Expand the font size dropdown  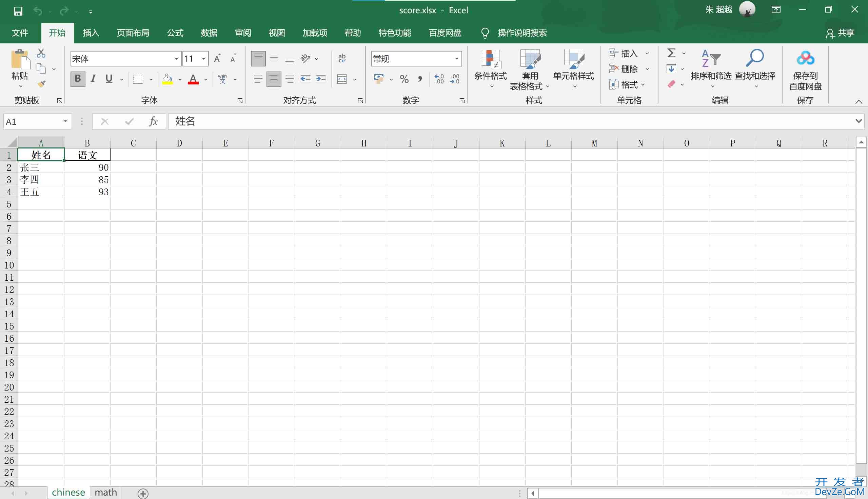(x=204, y=58)
